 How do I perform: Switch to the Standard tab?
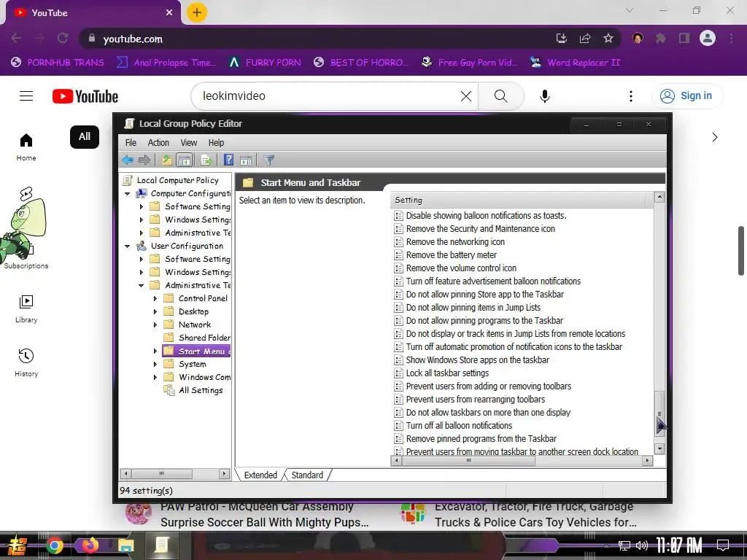point(307,475)
